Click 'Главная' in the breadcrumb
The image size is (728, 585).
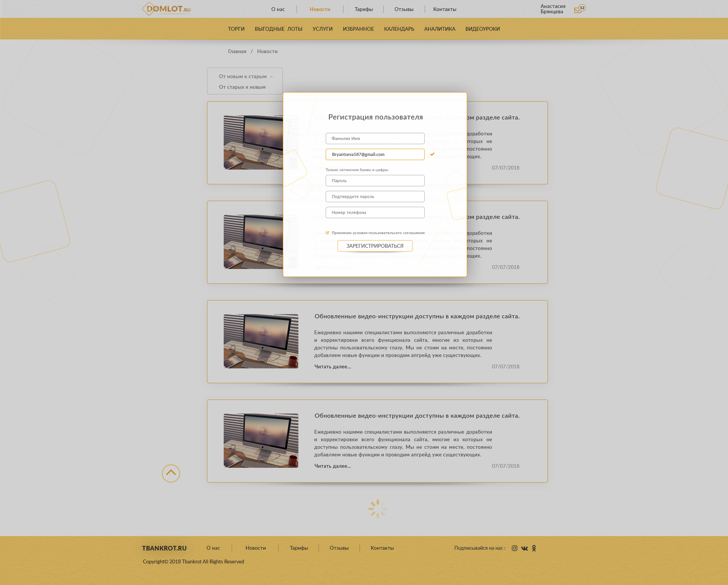coord(237,51)
